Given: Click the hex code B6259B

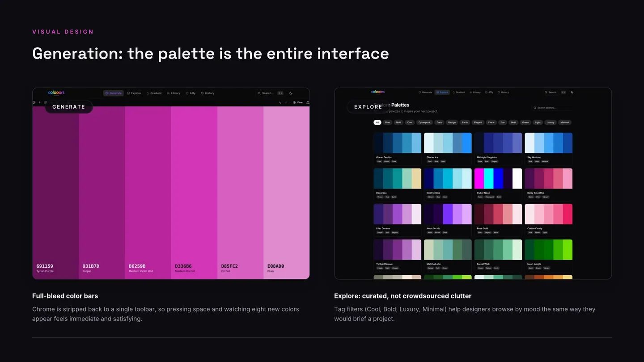Looking at the screenshot, I should [137, 266].
